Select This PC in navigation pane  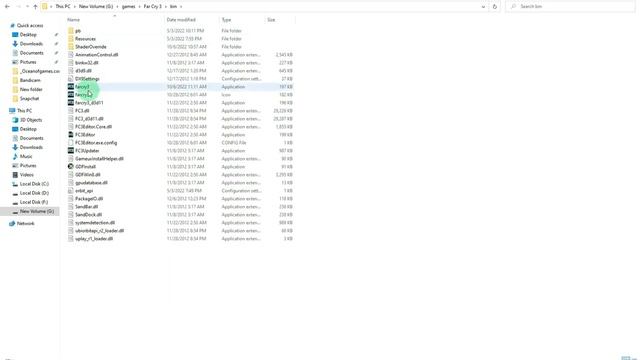(24, 111)
